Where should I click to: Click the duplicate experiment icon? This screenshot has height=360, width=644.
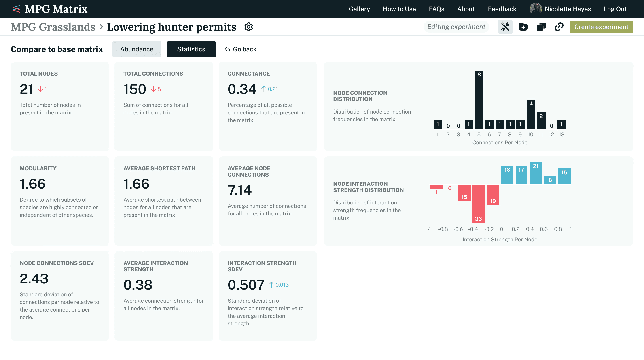pos(541,27)
